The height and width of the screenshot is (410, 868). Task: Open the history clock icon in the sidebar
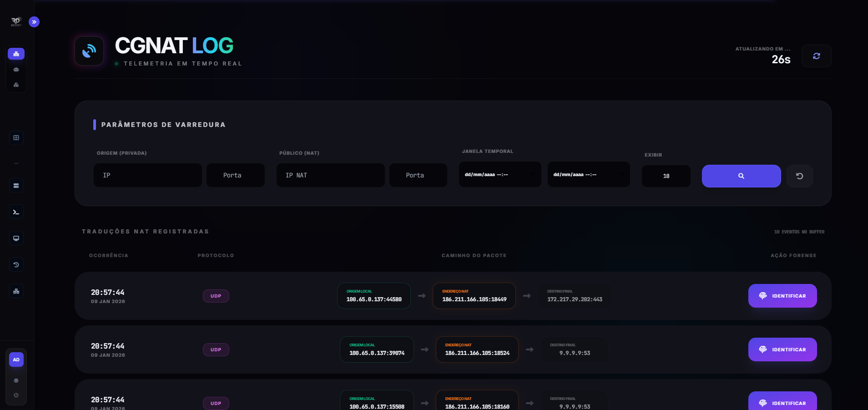click(x=16, y=265)
